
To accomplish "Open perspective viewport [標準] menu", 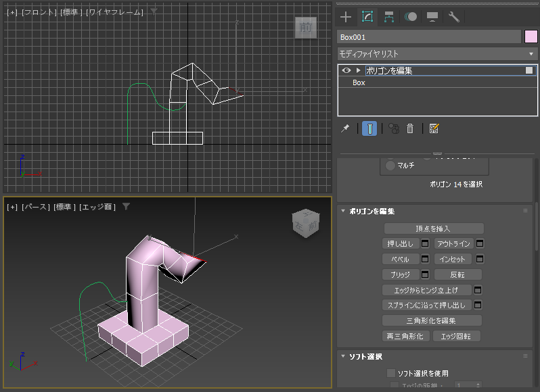I will [x=65, y=207].
